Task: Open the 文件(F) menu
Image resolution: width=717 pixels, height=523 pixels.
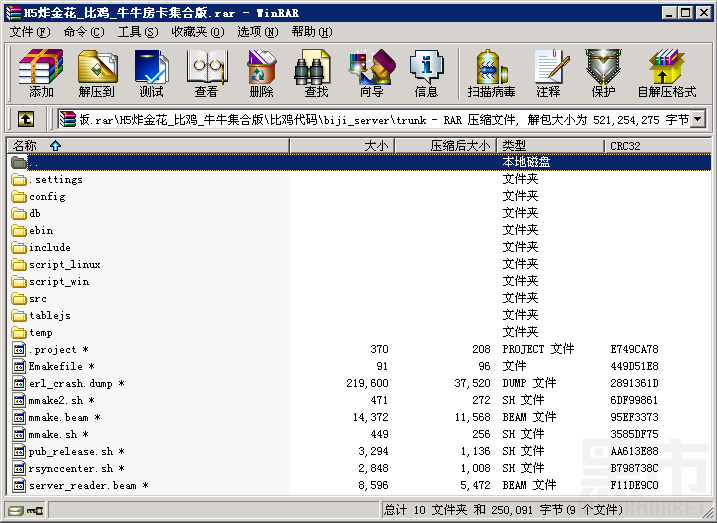Action: pyautogui.click(x=30, y=32)
